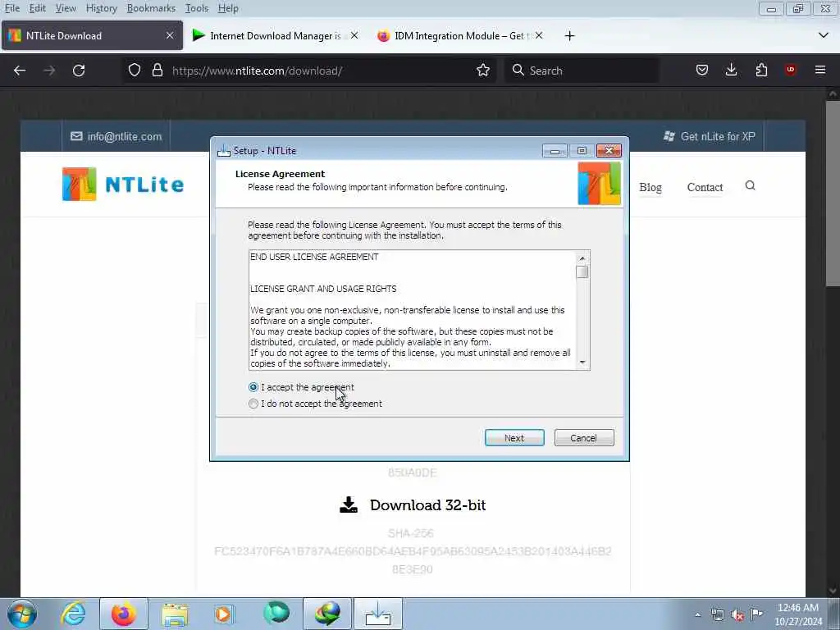Open the Help menu

click(x=228, y=8)
